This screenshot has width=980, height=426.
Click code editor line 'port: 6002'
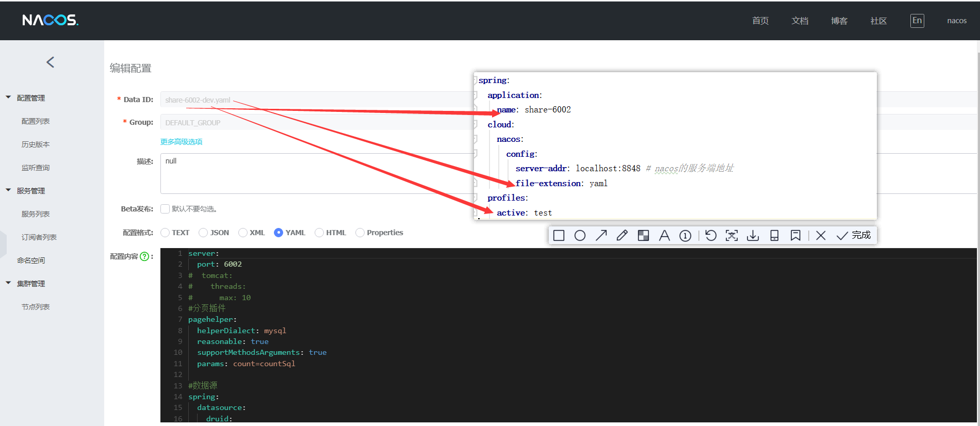pos(219,264)
